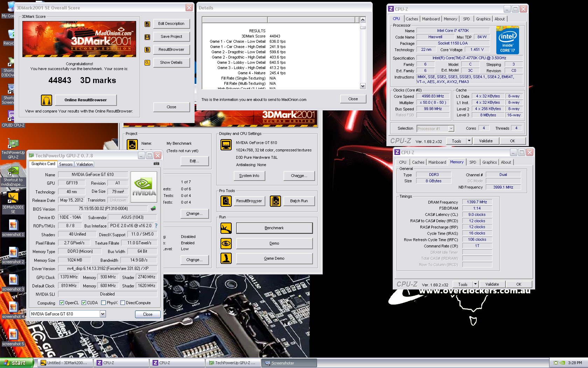Click the Show Details magnifier icon
This screenshot has width=588, height=368.
coord(147,63)
